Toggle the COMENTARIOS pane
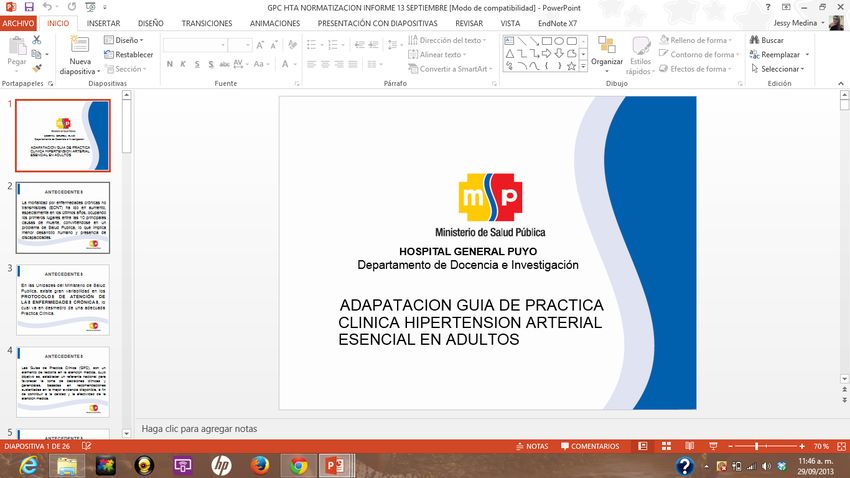850x478 pixels. coord(588,446)
